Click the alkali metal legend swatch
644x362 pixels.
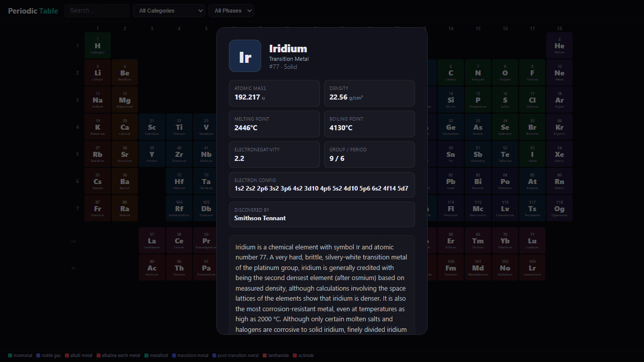tap(67, 355)
